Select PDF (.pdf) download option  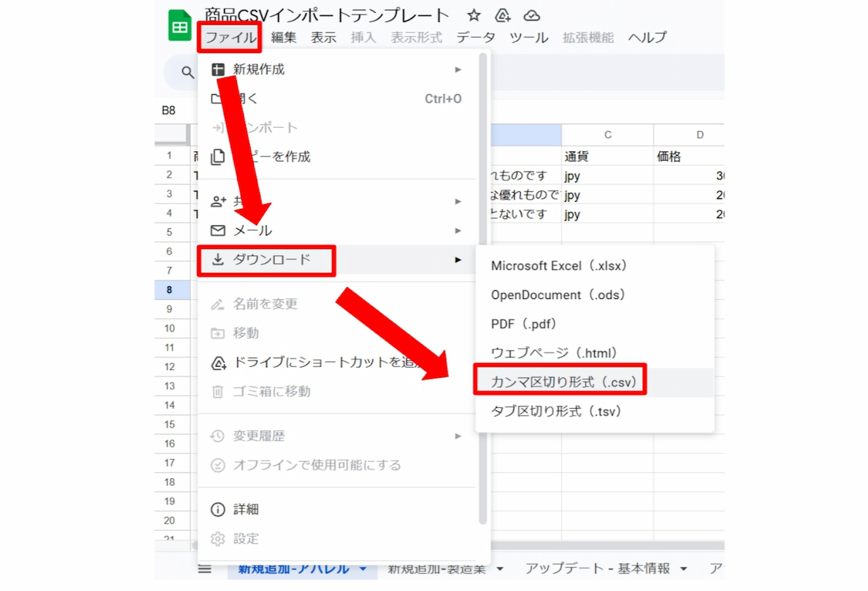[523, 324]
